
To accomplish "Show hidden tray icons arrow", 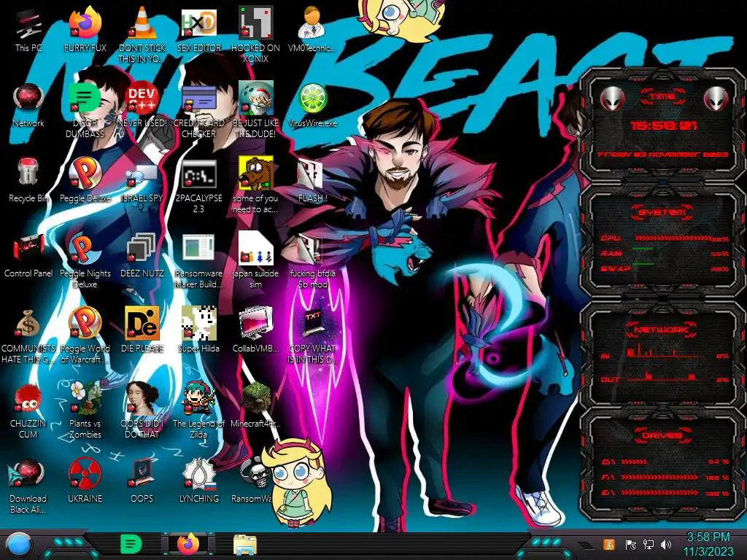I will (586, 545).
